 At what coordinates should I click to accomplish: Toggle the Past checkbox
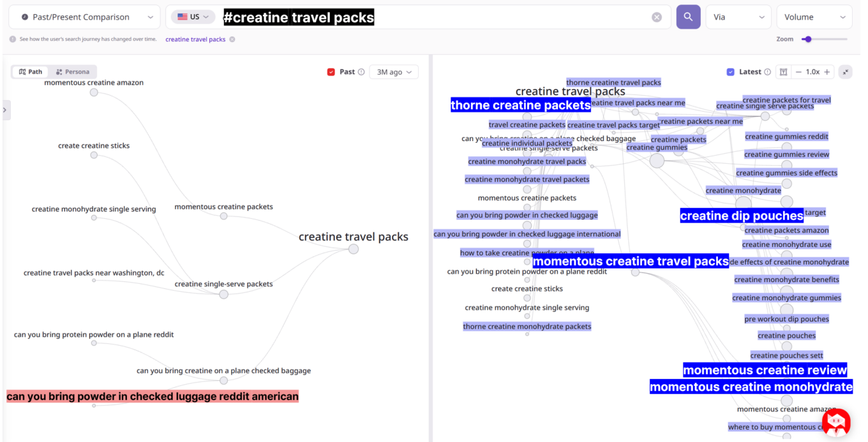[331, 72]
